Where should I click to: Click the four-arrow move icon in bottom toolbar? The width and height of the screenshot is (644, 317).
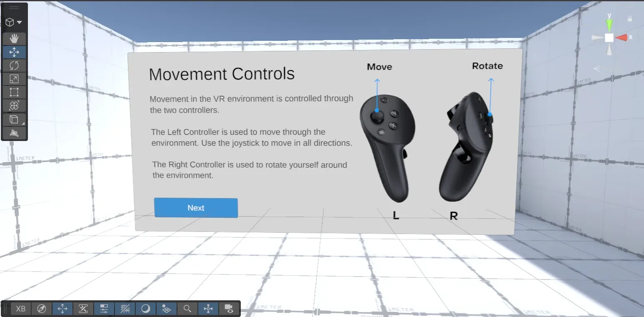click(x=62, y=309)
